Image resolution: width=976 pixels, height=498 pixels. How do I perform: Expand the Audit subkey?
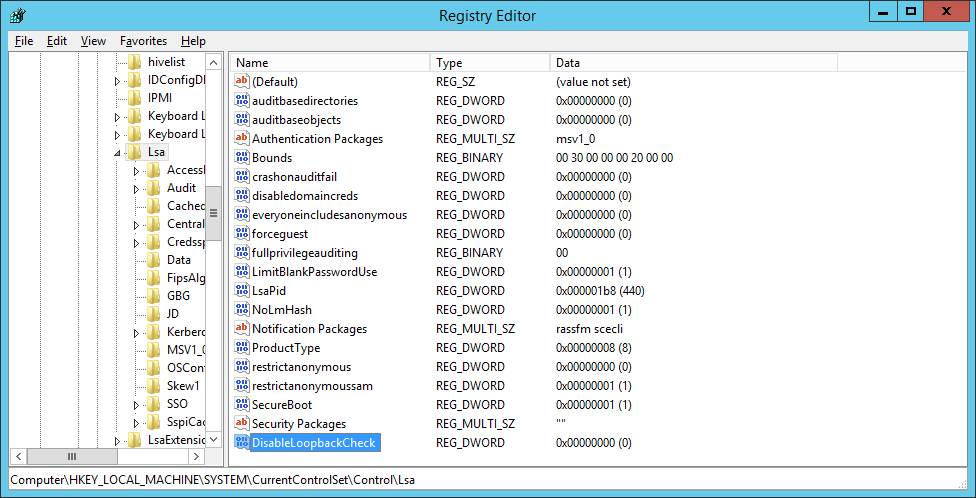(136, 188)
